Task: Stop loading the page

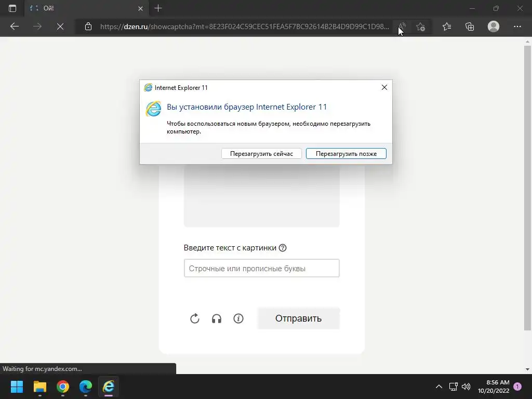Action: tap(60, 26)
